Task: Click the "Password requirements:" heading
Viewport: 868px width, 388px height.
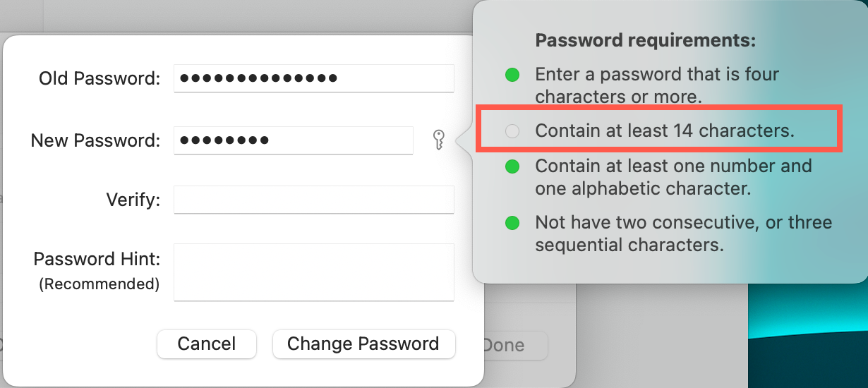Action: tap(646, 40)
